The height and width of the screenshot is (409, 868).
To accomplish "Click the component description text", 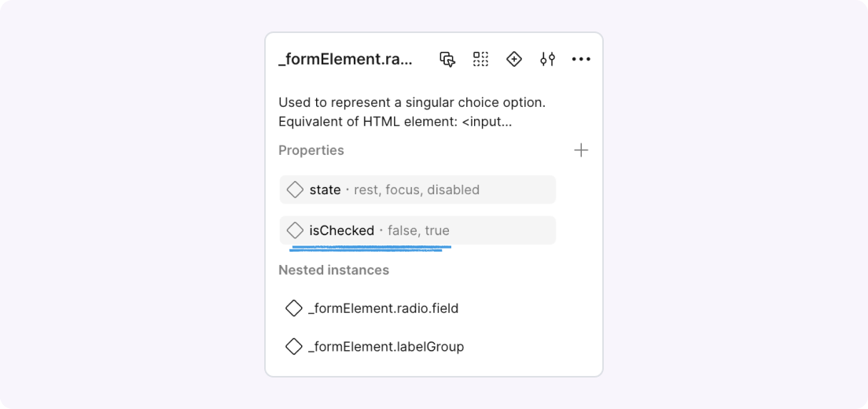I will click(x=414, y=112).
